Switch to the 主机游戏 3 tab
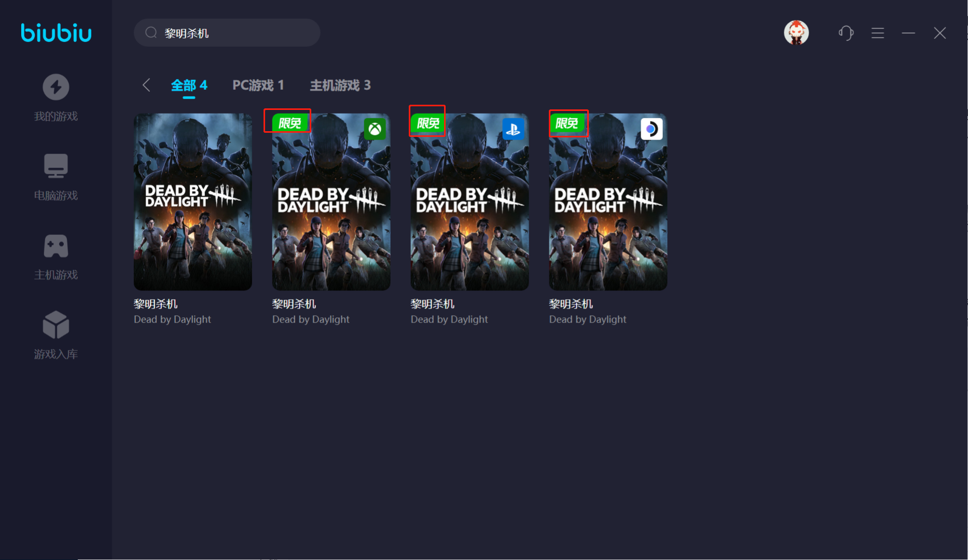The width and height of the screenshot is (968, 560). pyautogui.click(x=340, y=85)
